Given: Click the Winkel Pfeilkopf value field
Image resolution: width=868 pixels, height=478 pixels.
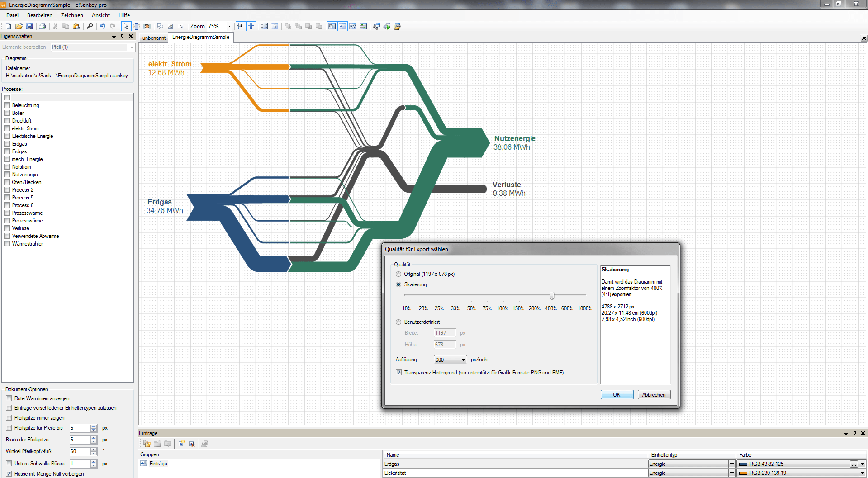Looking at the screenshot, I should (x=80, y=451).
